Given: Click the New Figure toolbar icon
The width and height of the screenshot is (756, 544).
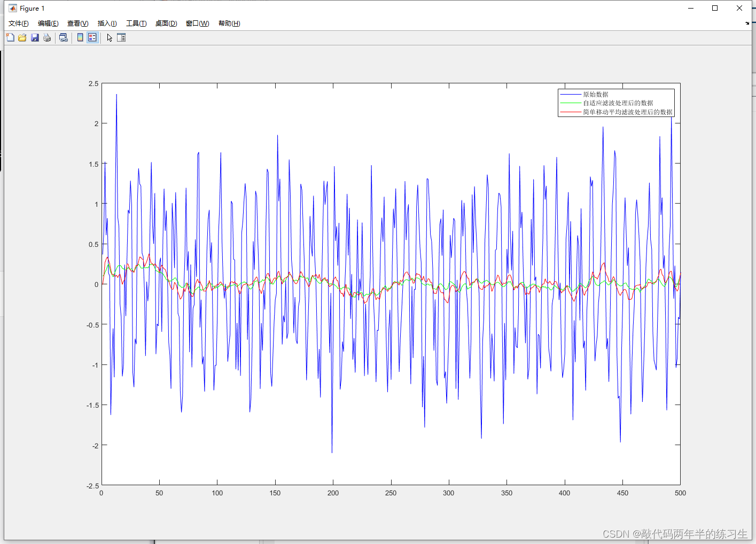Looking at the screenshot, I should [10, 37].
